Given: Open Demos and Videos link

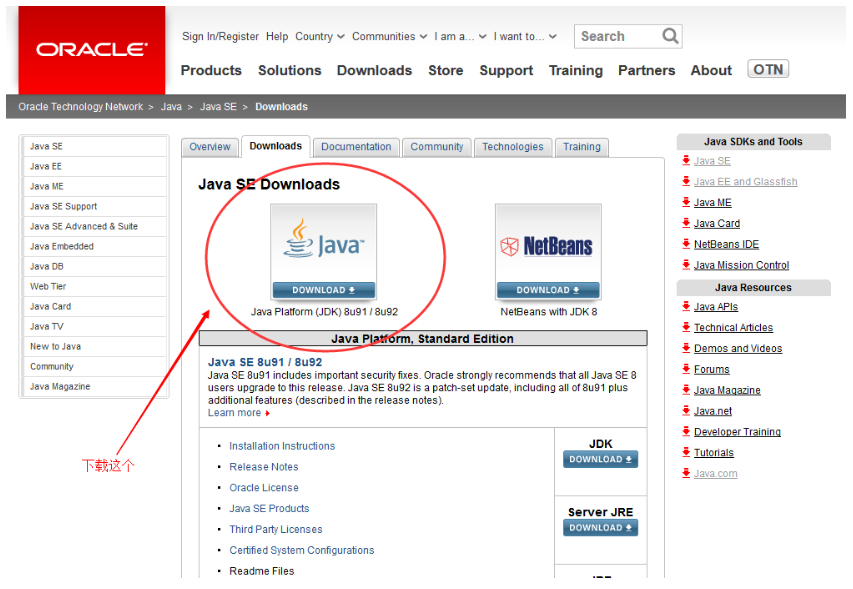Looking at the screenshot, I should [738, 348].
